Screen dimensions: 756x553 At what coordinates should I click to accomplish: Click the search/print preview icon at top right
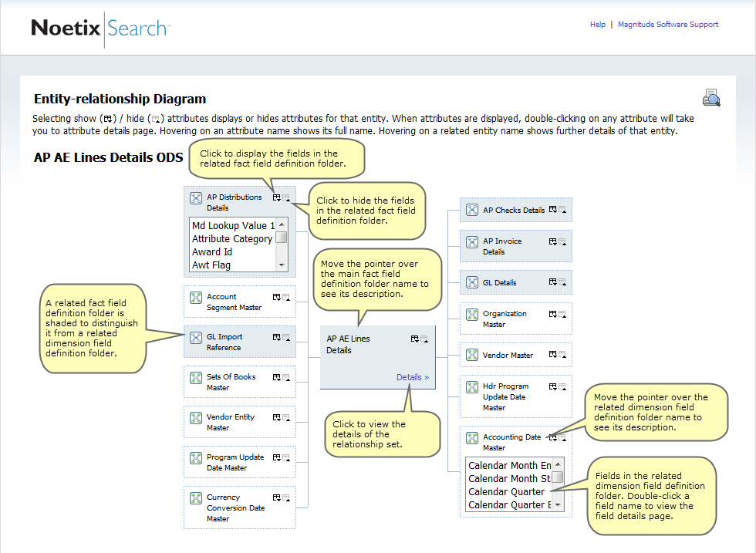click(x=711, y=97)
